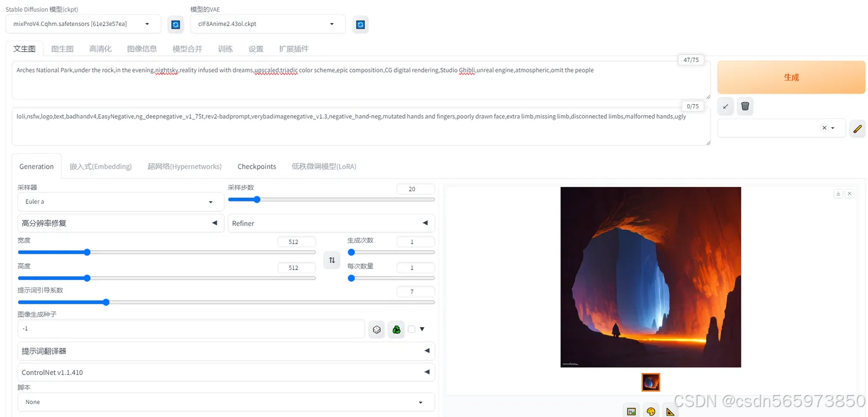Open the 超网络(Hypernetworks) sub-tab

(x=185, y=167)
